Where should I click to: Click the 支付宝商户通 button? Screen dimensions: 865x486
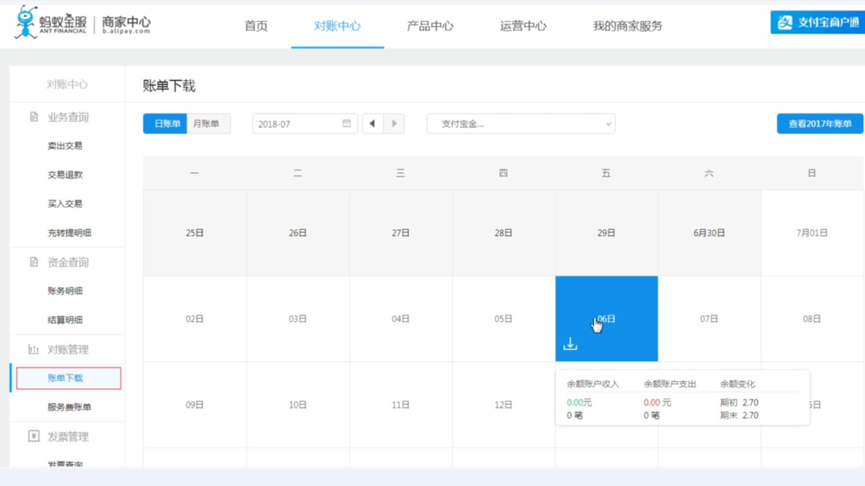[817, 22]
